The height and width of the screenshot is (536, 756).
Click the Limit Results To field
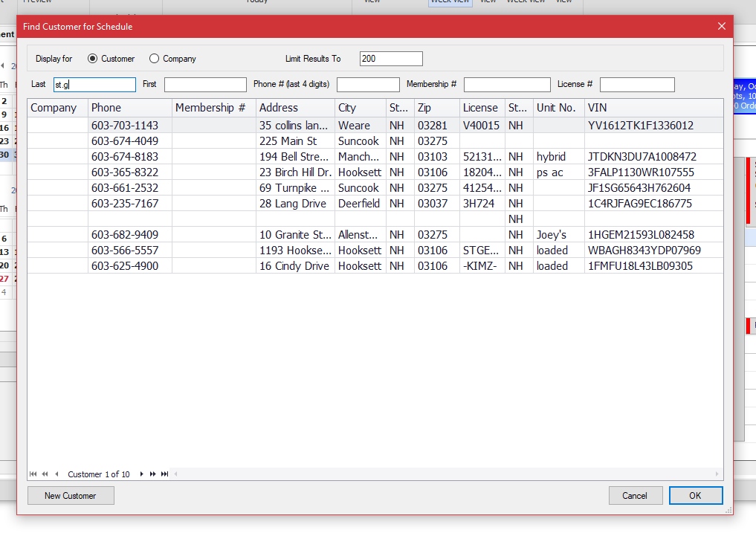(x=391, y=58)
